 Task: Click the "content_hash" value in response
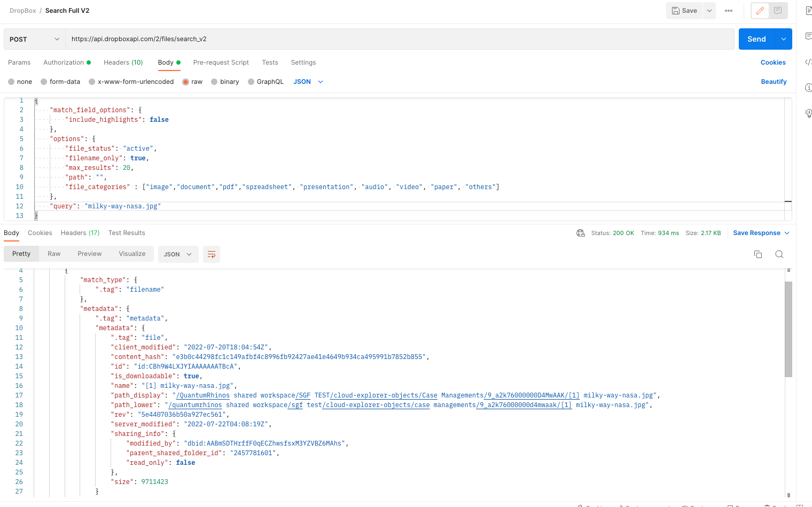(299, 357)
